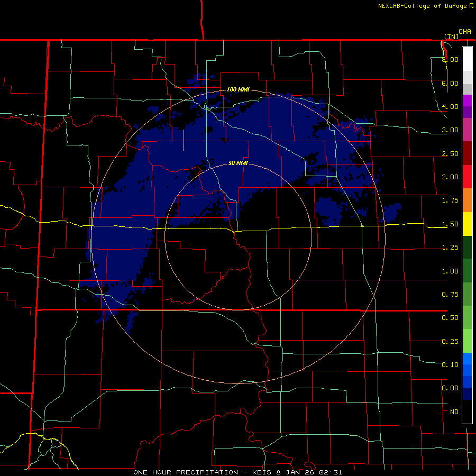
Task: Click the 1.25 scale label
Action: (450, 248)
